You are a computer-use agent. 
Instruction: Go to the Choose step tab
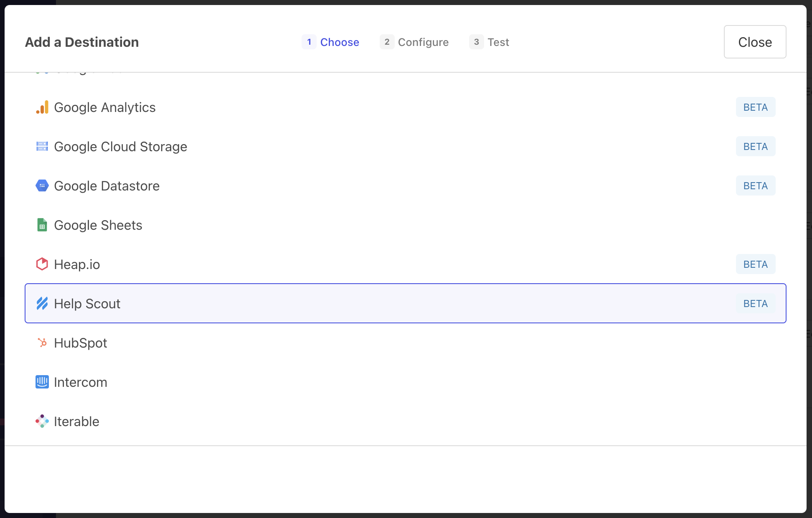pos(330,42)
